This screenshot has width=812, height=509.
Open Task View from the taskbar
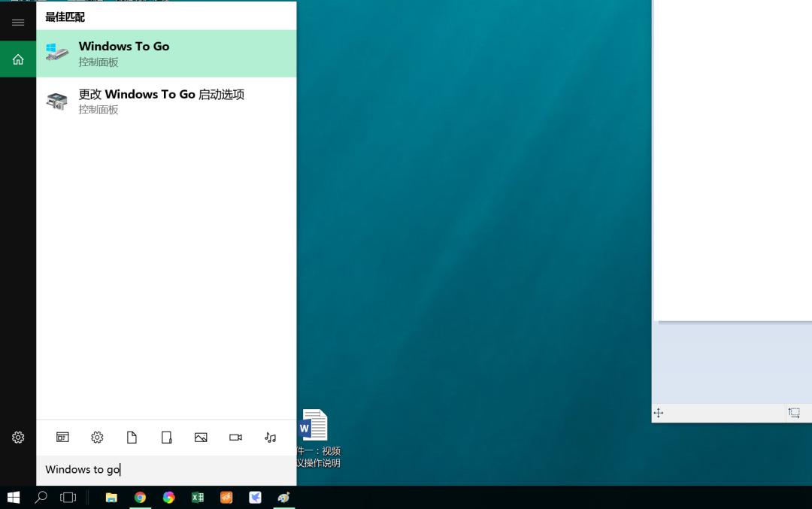[68, 497]
